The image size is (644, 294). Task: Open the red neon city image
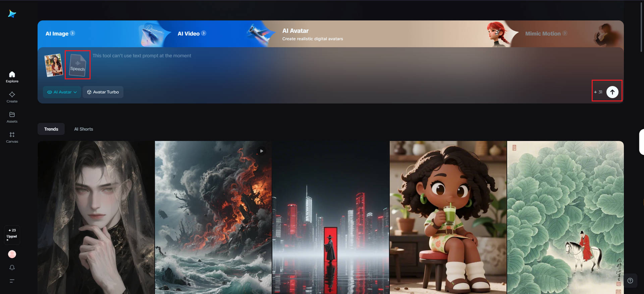pyautogui.click(x=331, y=218)
